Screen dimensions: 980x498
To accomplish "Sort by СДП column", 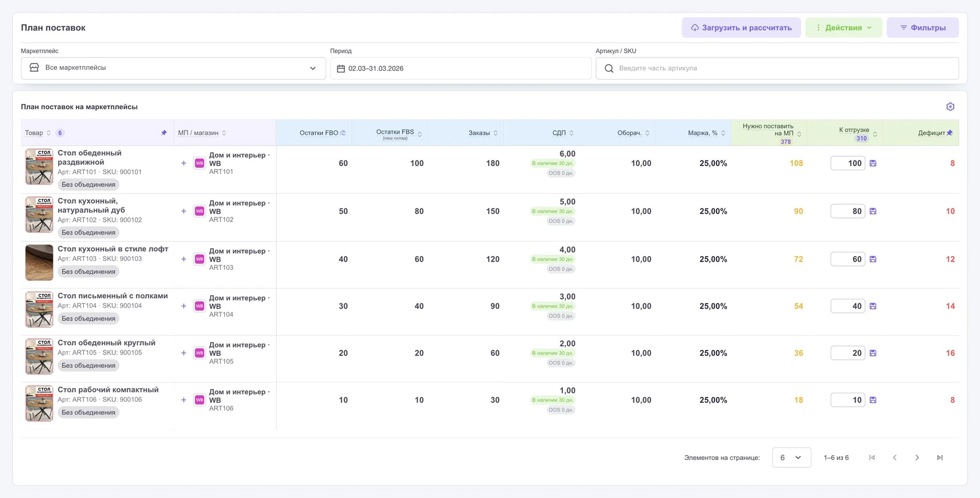I will click(571, 133).
